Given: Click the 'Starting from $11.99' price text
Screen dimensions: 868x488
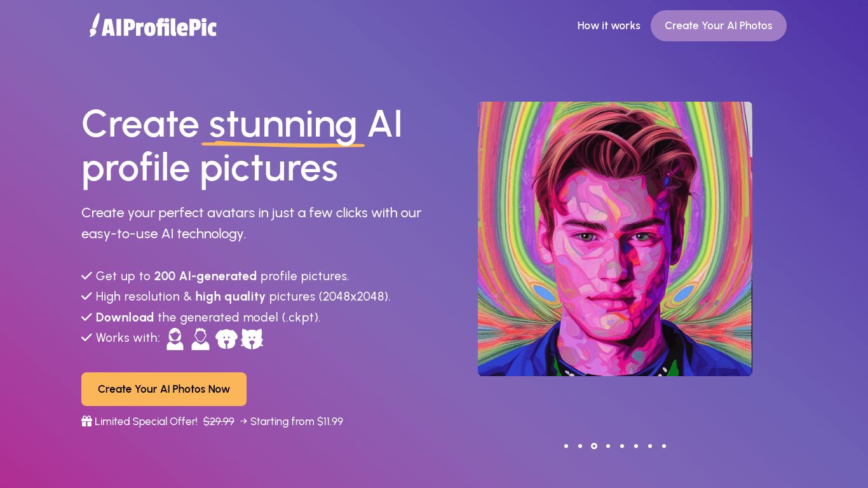Looking at the screenshot, I should point(297,421).
